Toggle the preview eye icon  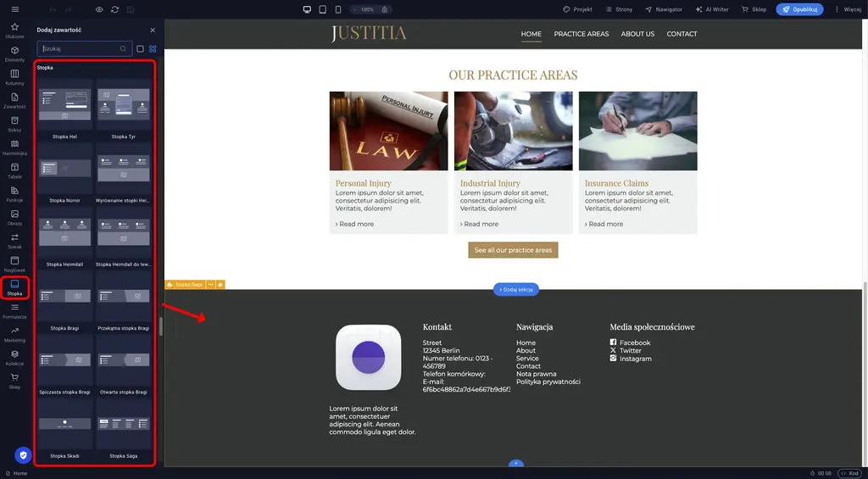[99, 9]
